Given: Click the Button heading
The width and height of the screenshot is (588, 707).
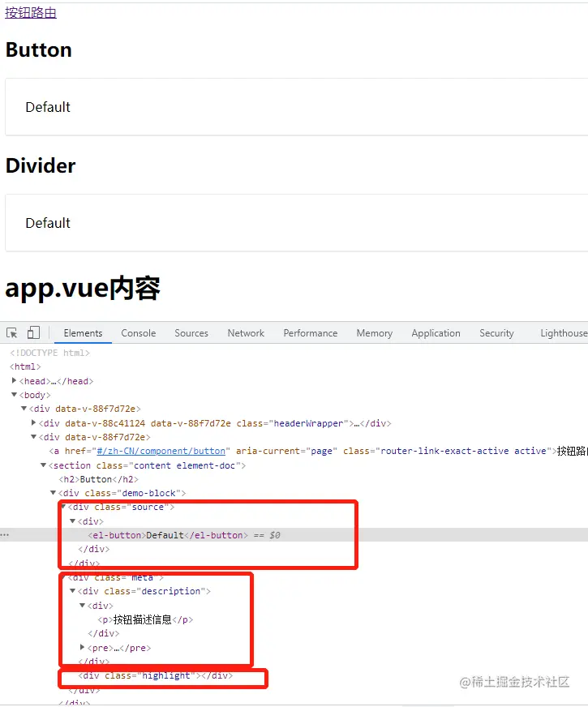Looking at the screenshot, I should (x=39, y=49).
